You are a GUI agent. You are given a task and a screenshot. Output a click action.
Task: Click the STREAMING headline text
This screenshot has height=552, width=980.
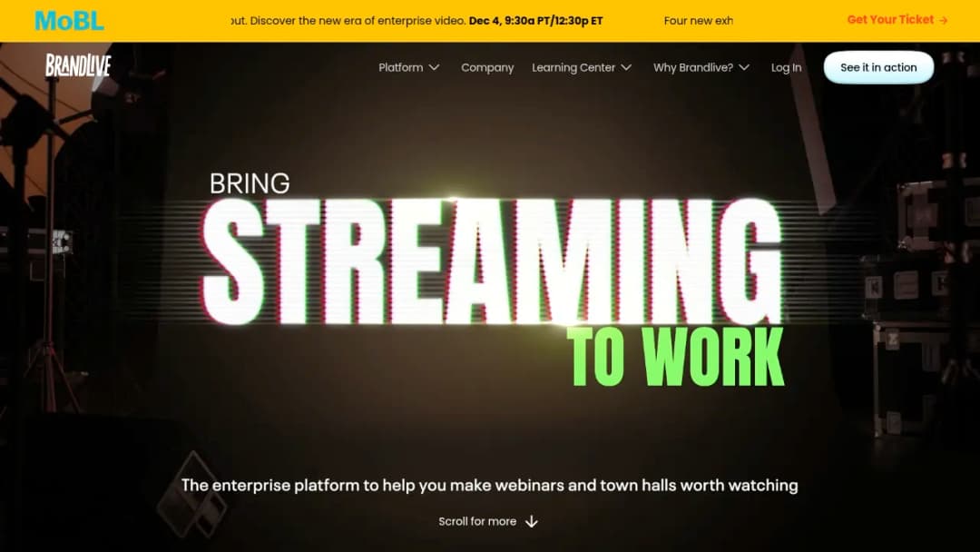[x=492, y=262]
